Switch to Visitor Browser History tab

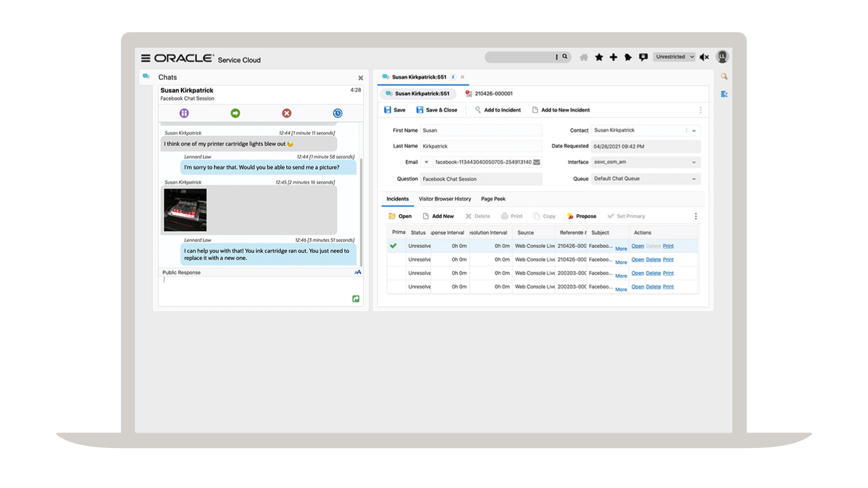(445, 199)
